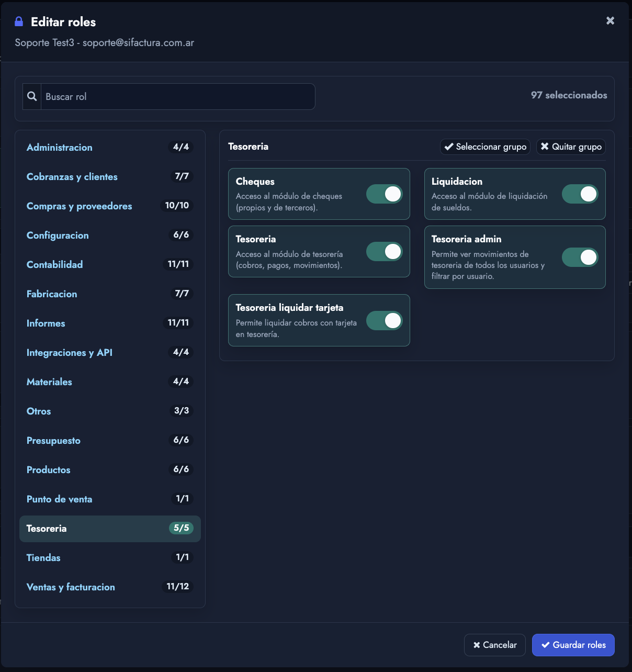The image size is (632, 672).
Task: Toggle the Cheques role switch
Action: point(385,194)
